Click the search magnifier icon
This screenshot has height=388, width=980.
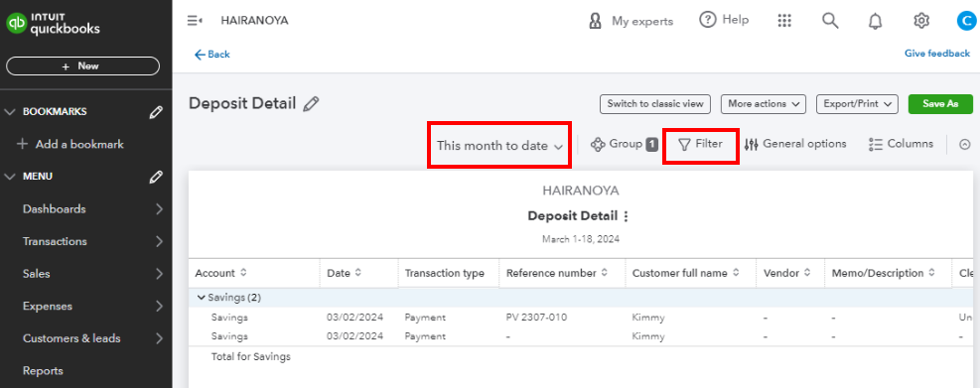click(x=829, y=21)
